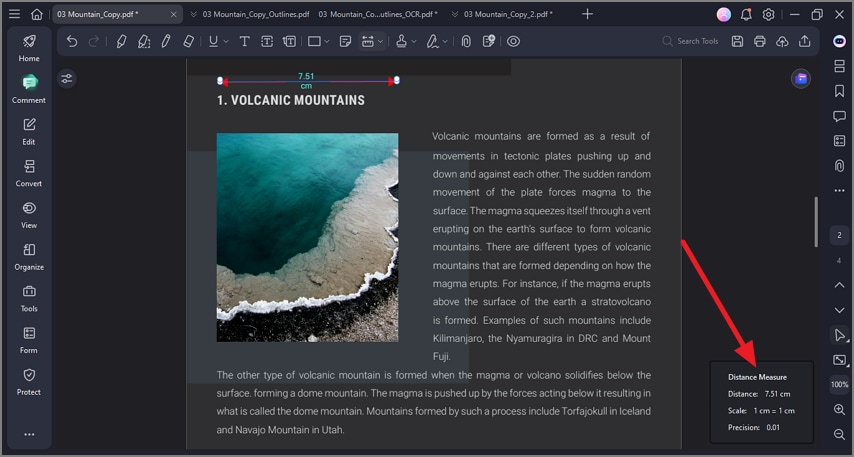
Task: Save the document with the disk icon
Action: tap(737, 41)
